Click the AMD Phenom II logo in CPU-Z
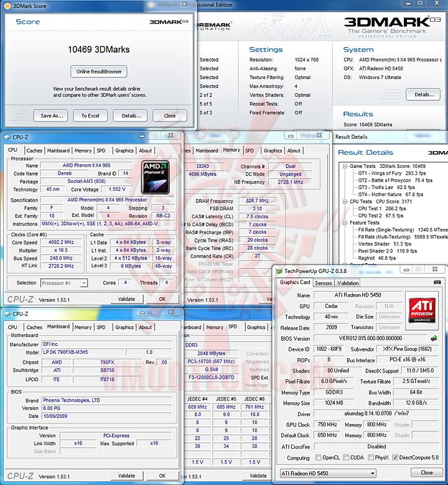Image resolution: width=448 pixels, height=485 pixels. click(x=155, y=177)
